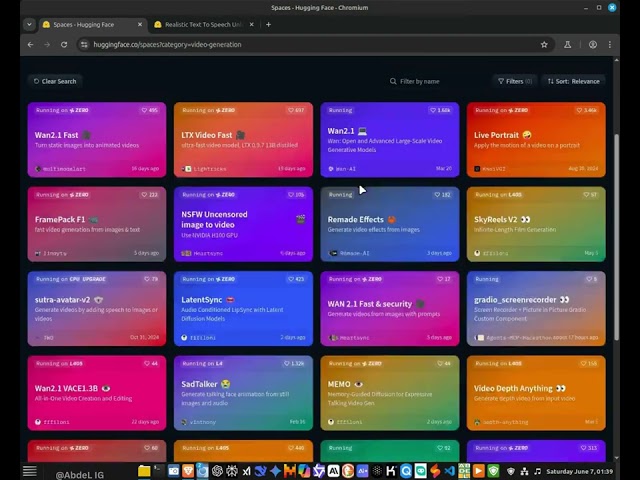
Task: Open NSFW Uncensored image to video card
Action: 243,224
